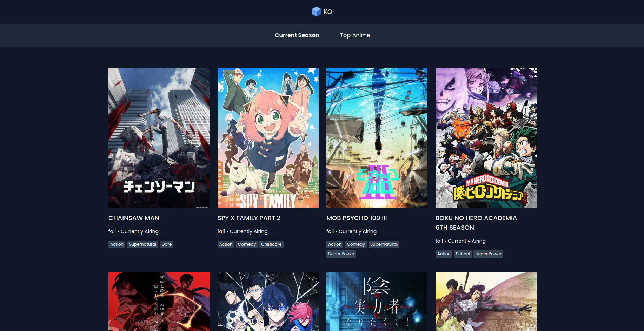The height and width of the screenshot is (331, 644).
Task: Select Action tag under Boku no Hero Academia
Action: pos(444,254)
